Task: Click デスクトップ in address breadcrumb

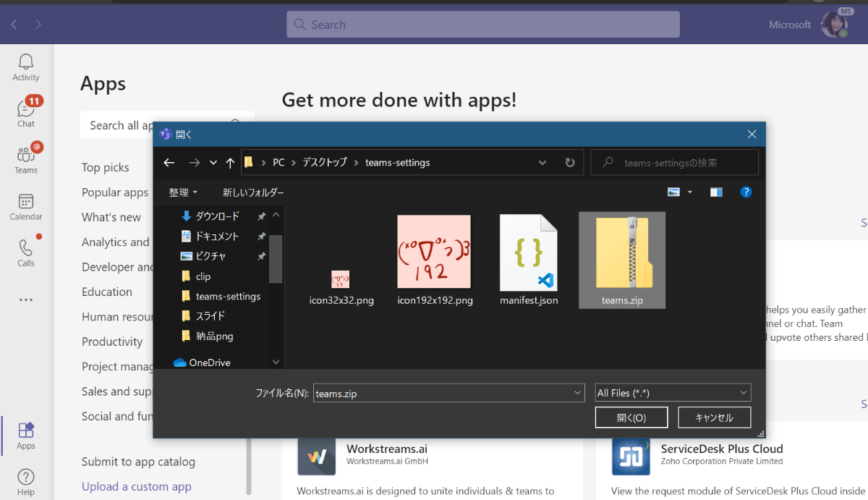Action: click(325, 163)
